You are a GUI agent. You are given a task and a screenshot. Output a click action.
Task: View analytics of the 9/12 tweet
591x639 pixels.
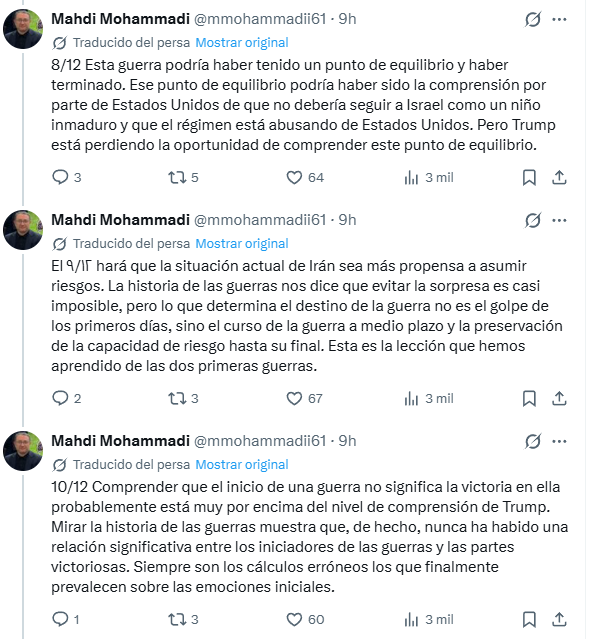click(x=429, y=399)
